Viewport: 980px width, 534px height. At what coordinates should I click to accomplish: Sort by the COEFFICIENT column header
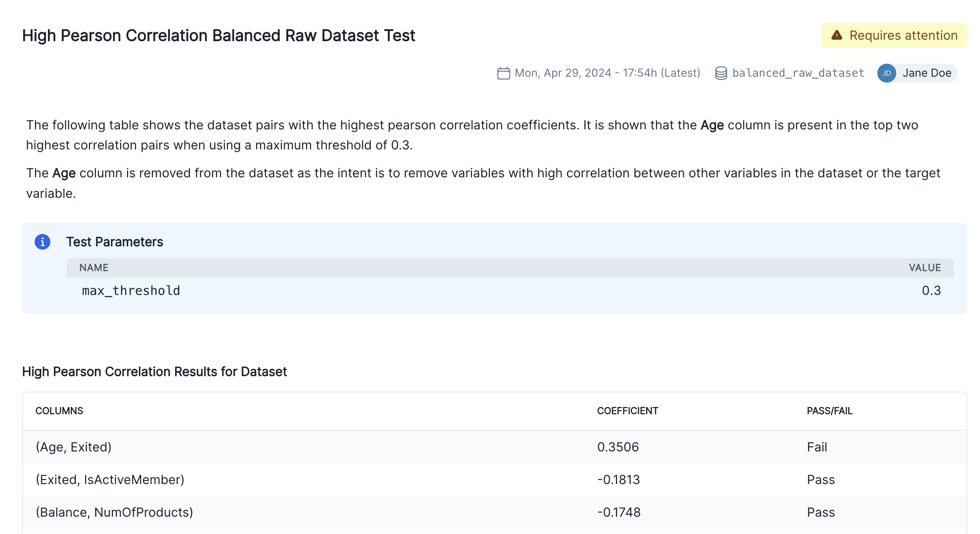point(628,411)
